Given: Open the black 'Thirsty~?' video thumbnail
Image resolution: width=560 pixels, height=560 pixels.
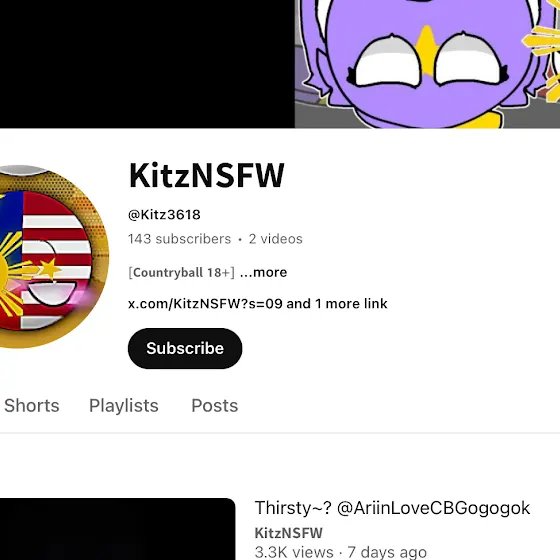Looking at the screenshot, I should [118, 529].
